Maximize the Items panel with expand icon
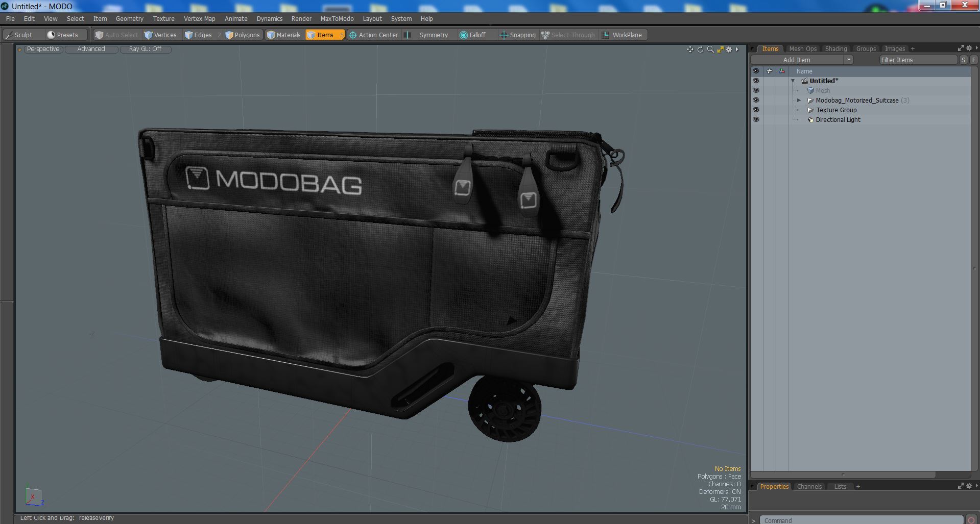Image resolution: width=980 pixels, height=524 pixels. pos(961,48)
